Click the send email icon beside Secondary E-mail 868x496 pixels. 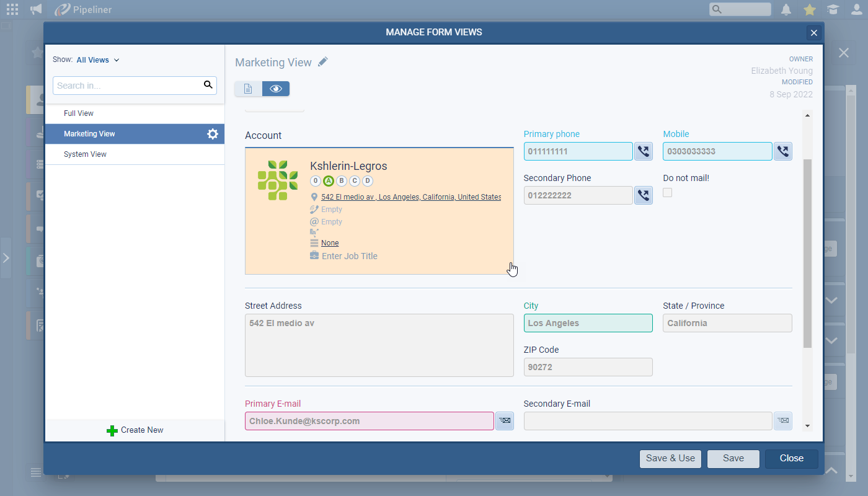point(782,421)
